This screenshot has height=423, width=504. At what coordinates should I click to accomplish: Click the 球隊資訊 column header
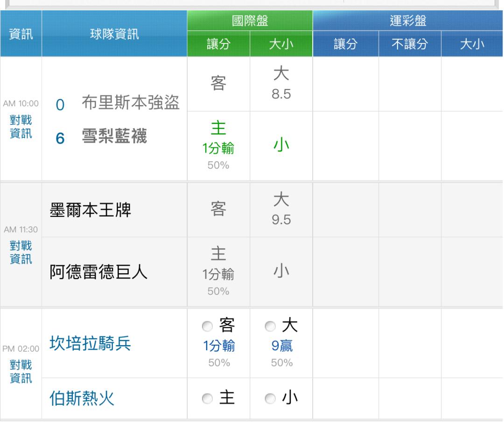click(114, 34)
